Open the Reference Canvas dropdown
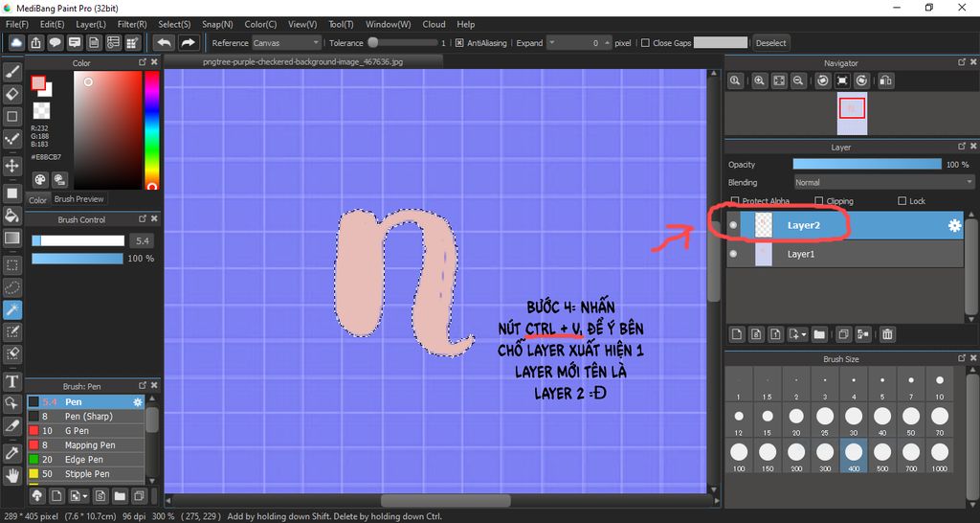This screenshot has width=980, height=523. tap(287, 43)
